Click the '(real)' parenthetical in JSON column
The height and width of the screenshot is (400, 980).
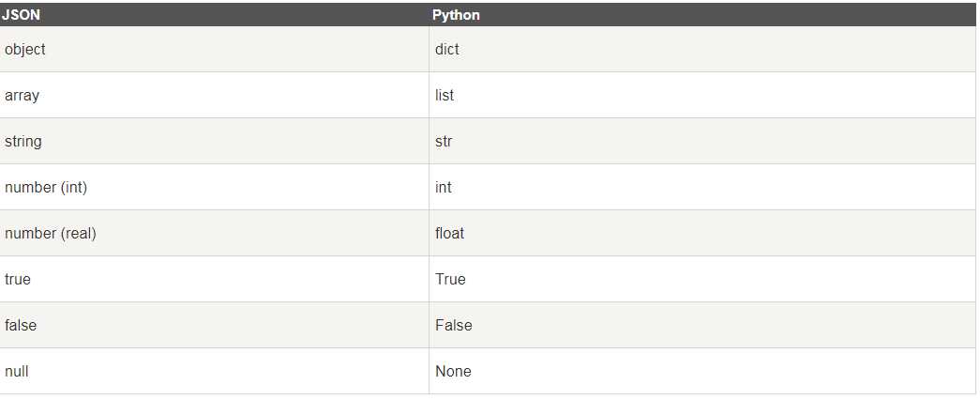pos(79,233)
